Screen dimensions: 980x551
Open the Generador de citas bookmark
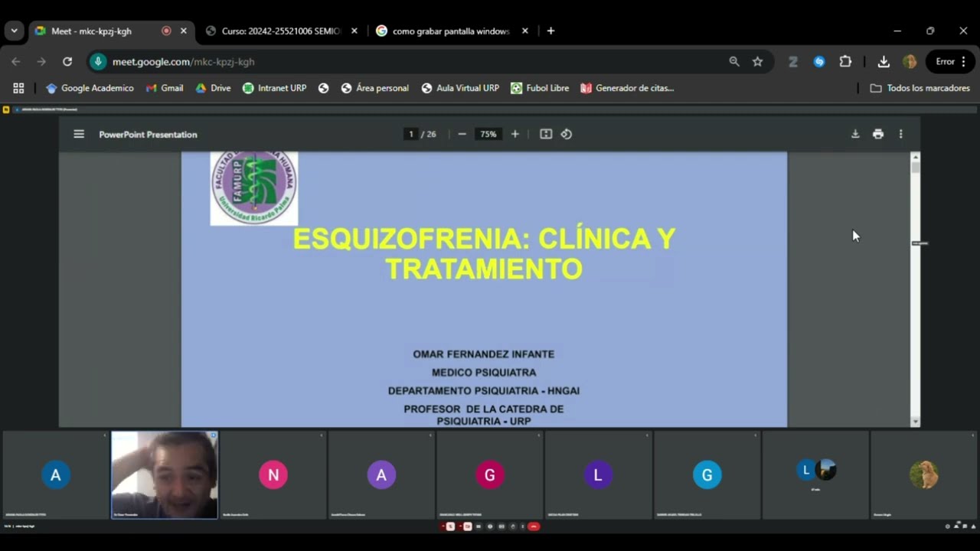(x=627, y=88)
